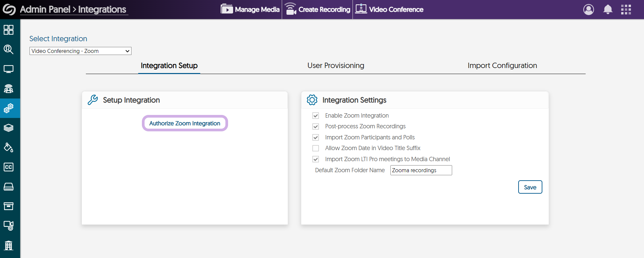Click the Video Conference screen icon
This screenshot has width=644, height=258.
click(x=361, y=9)
